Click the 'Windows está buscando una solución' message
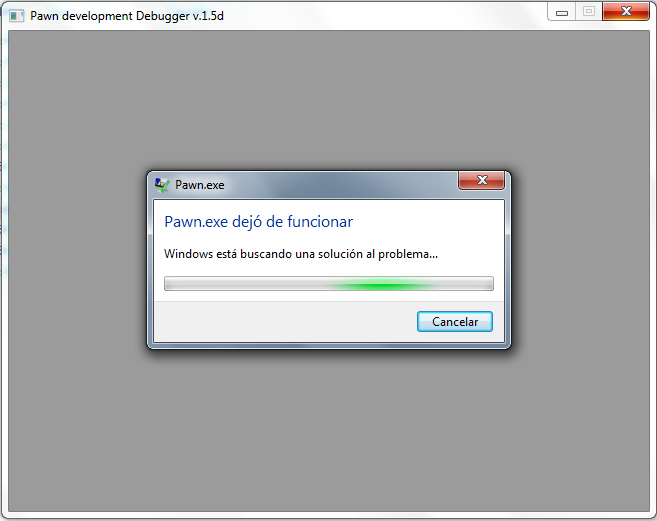This screenshot has width=657, height=521. tap(301, 254)
